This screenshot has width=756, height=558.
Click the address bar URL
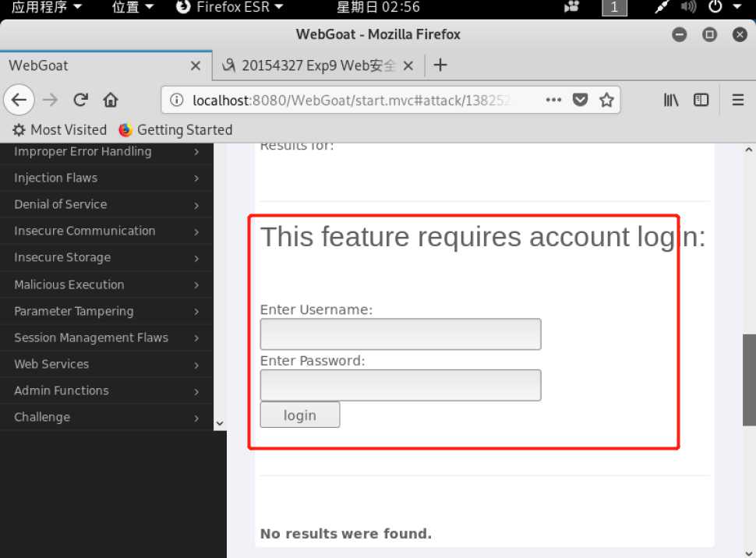(351, 100)
